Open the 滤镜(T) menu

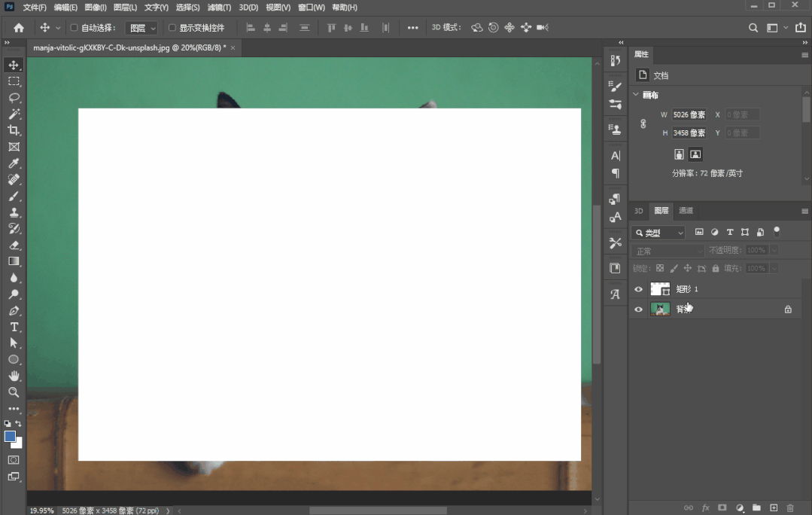click(x=219, y=8)
